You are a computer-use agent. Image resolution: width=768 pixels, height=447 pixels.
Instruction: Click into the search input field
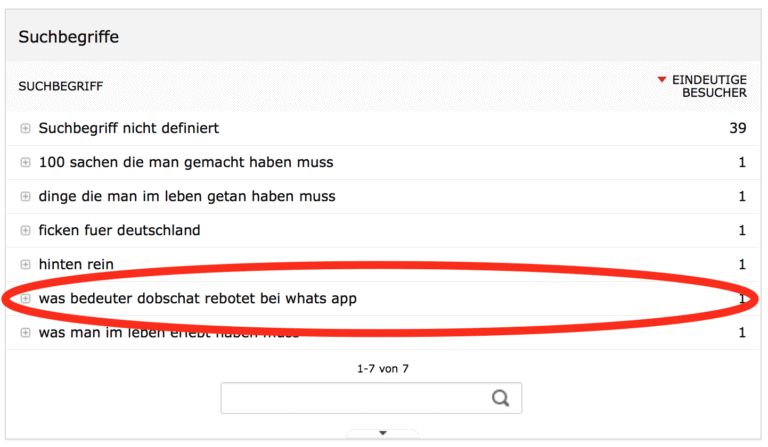pos(355,398)
